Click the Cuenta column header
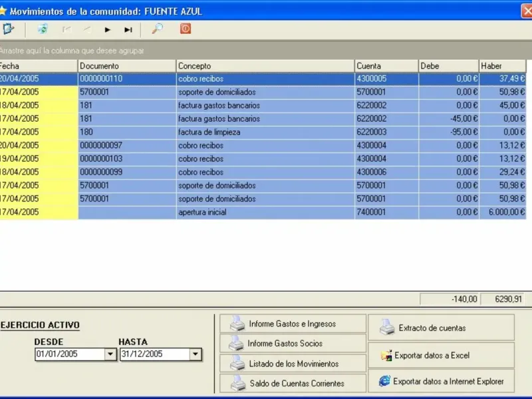The height and width of the screenshot is (399, 532). 385,66
